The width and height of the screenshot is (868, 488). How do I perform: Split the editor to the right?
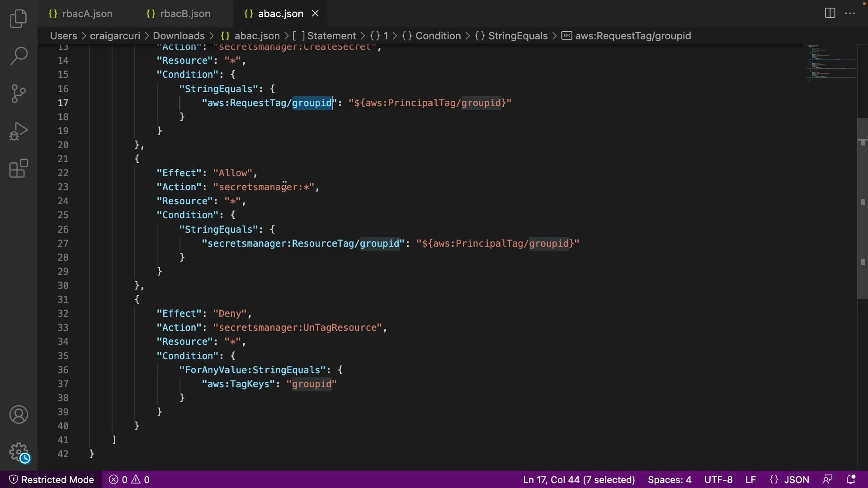830,13
